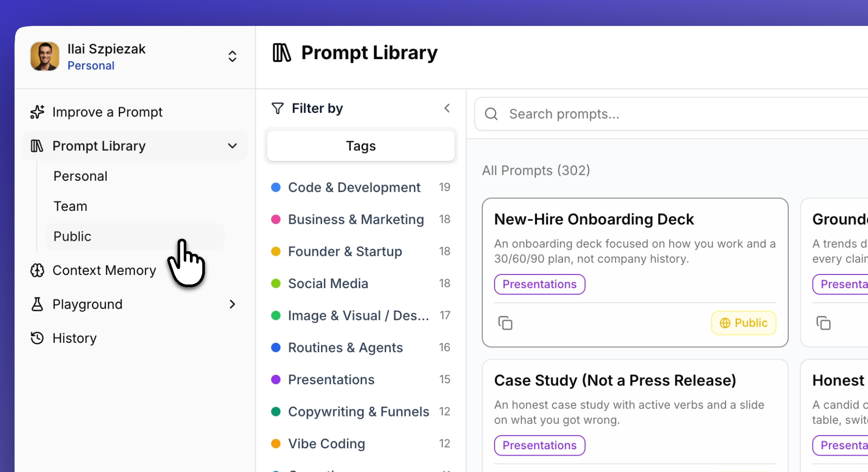Click the globe icon in Public badge

(725, 323)
